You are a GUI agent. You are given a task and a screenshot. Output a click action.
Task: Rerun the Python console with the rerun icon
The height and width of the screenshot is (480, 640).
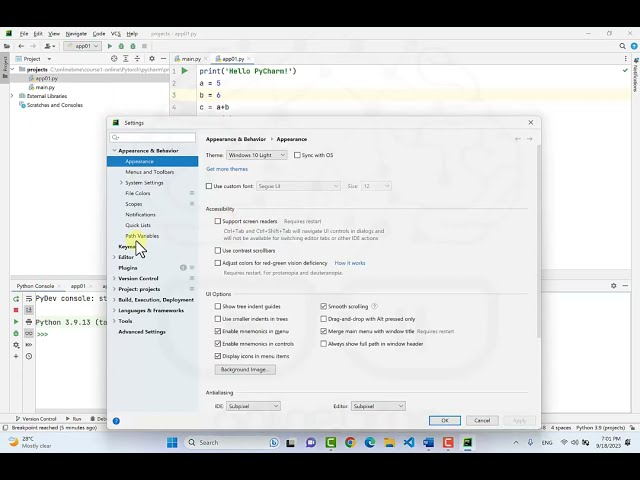click(16, 299)
